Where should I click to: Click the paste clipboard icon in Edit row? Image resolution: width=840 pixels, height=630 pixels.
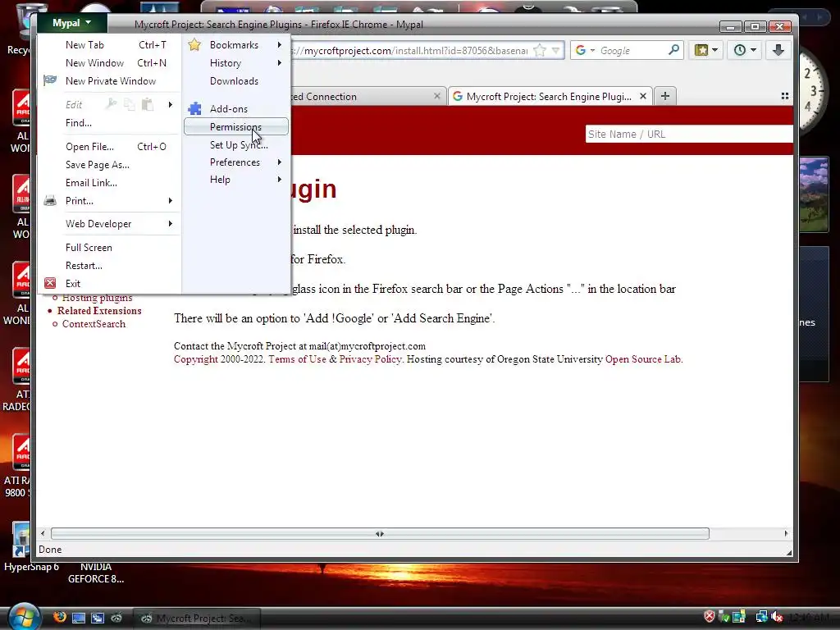pos(148,104)
